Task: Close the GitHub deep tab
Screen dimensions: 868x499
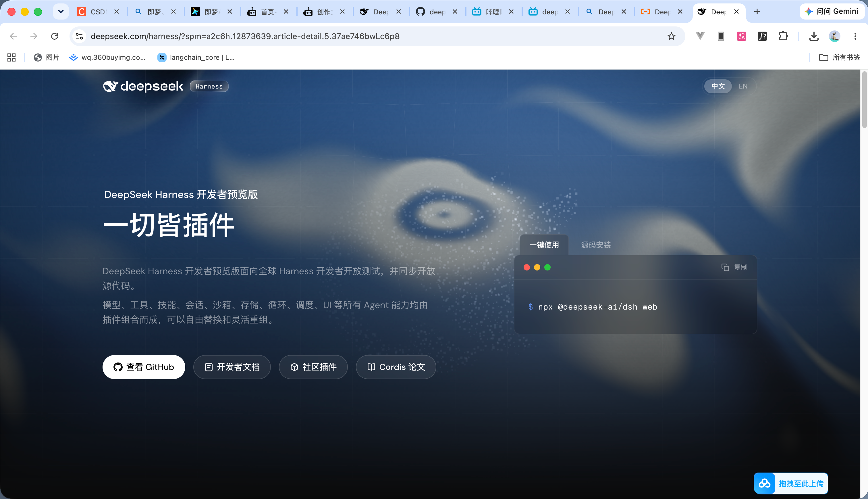Action: coord(455,12)
